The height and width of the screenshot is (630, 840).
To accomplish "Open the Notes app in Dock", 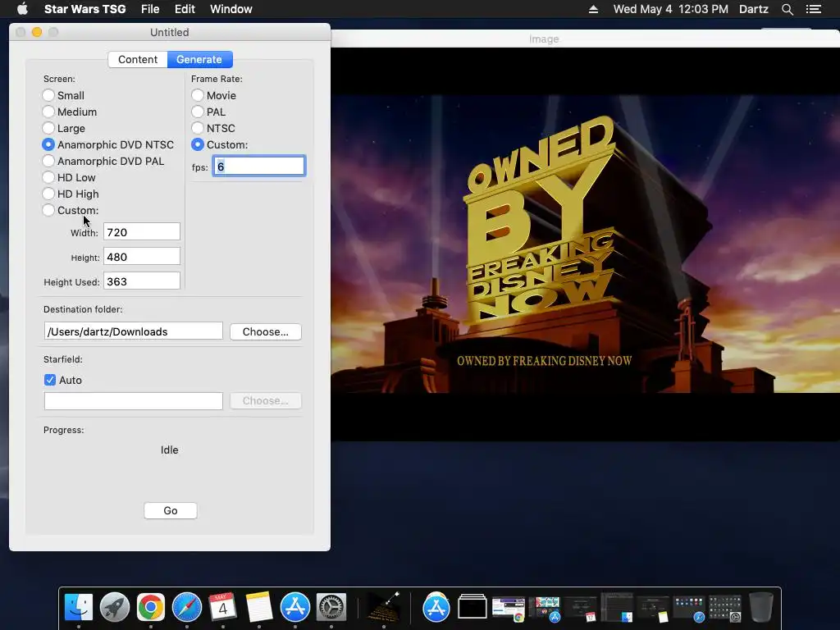I will pyautogui.click(x=258, y=607).
